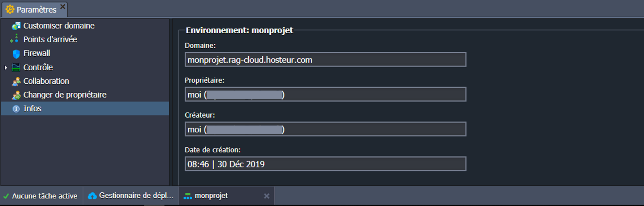The image size is (644, 206).
Task: Click the Collaboration users icon
Action: [16, 82]
